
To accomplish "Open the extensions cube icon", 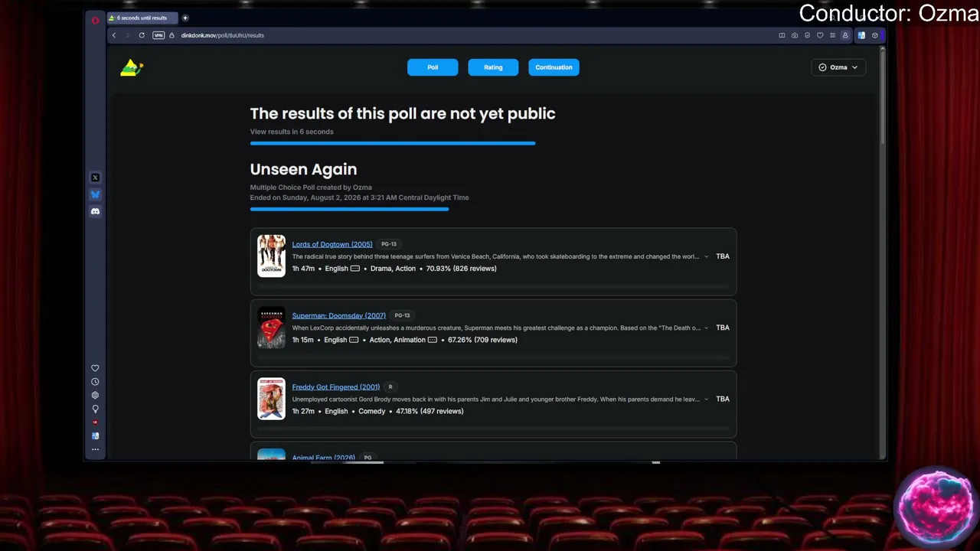I will tap(875, 35).
